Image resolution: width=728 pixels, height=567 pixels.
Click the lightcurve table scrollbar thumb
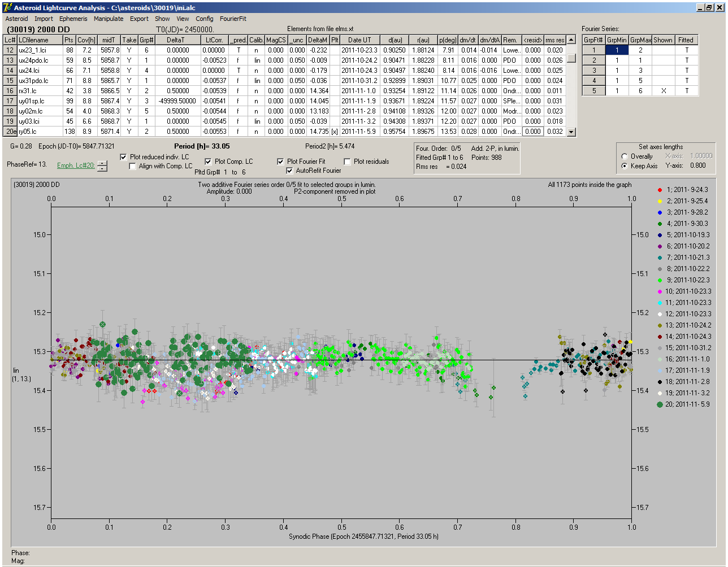pos(571,58)
